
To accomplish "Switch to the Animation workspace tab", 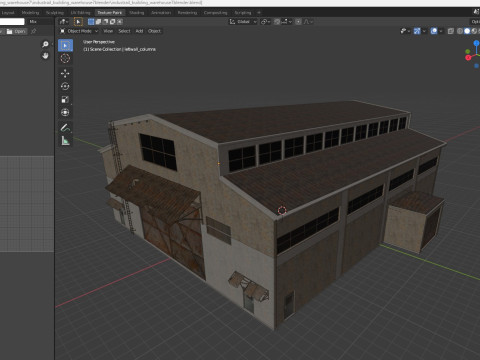I will point(161,13).
